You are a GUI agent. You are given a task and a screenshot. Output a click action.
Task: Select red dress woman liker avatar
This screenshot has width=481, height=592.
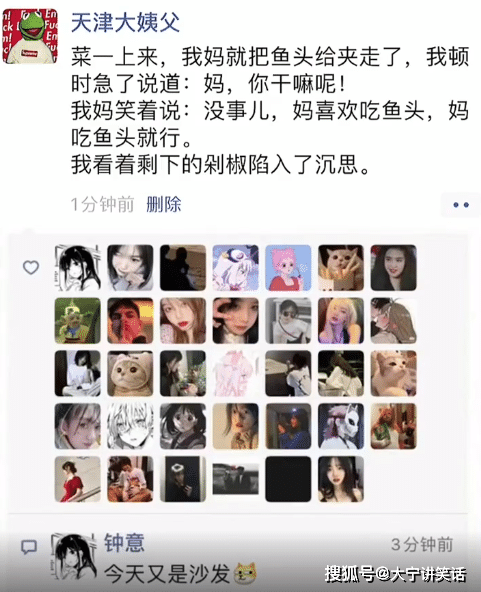point(77,479)
